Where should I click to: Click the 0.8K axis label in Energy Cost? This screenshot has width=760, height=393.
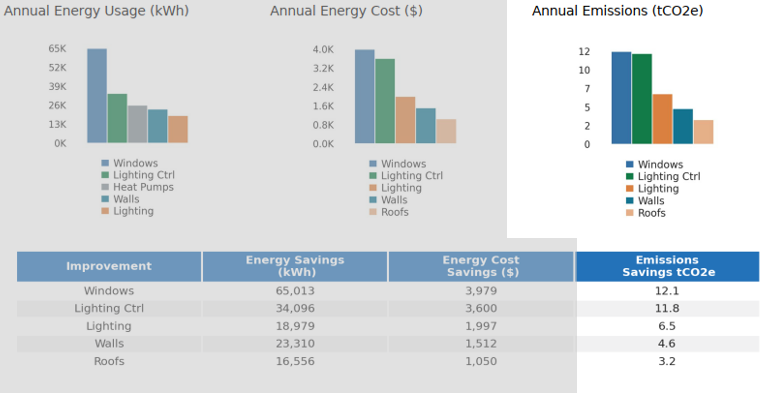tap(323, 125)
